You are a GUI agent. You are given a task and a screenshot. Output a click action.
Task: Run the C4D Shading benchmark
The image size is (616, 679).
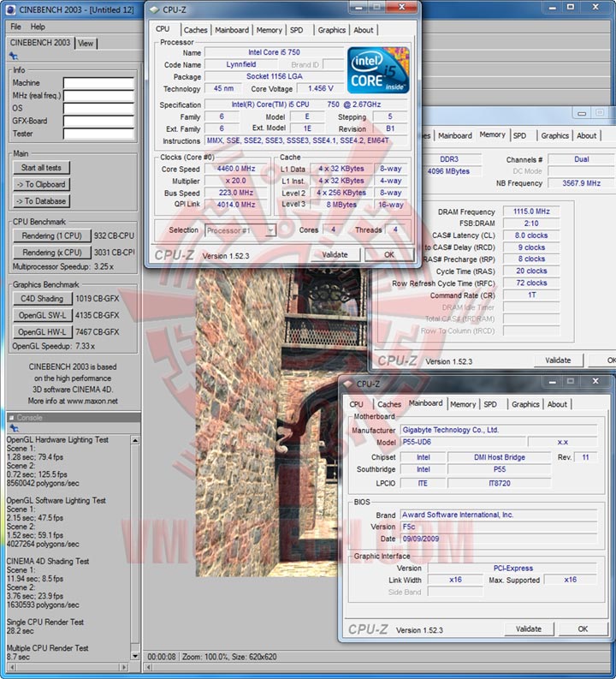[x=42, y=298]
